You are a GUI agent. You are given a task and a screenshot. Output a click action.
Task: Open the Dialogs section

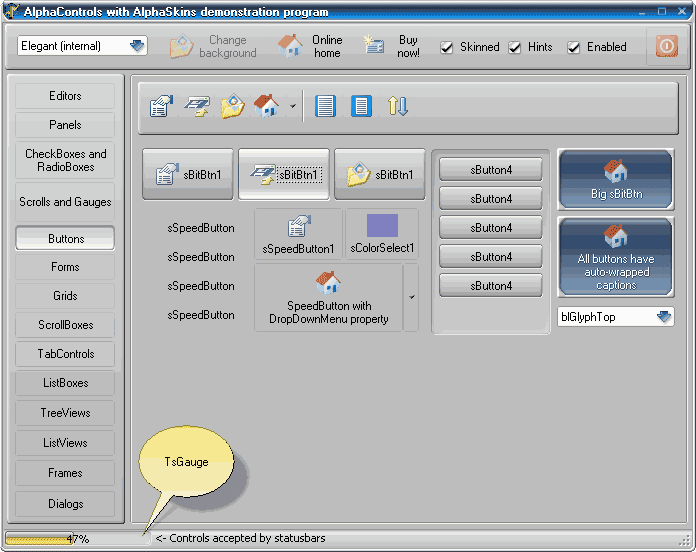(x=65, y=504)
